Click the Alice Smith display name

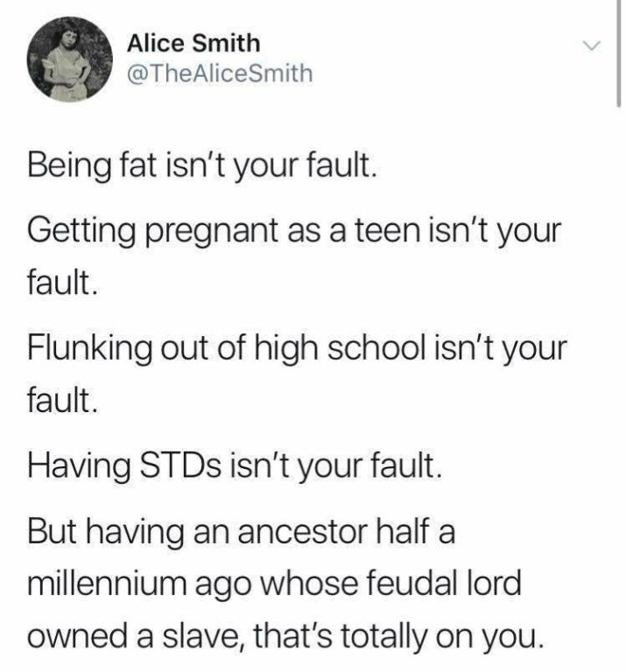[x=193, y=43]
